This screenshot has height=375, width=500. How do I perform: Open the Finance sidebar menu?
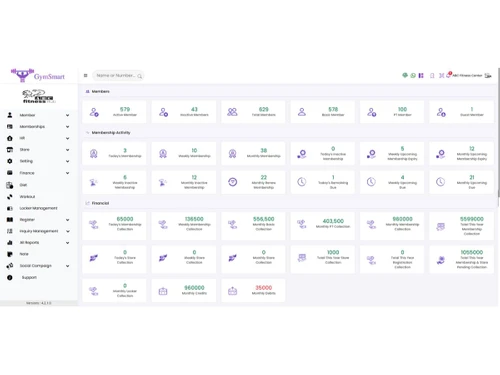(38, 173)
